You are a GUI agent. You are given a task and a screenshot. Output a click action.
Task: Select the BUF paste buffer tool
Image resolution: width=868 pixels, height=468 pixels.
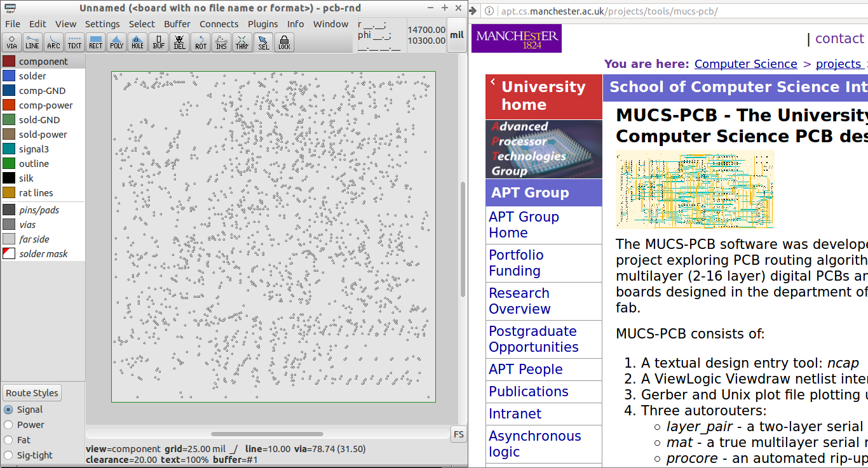pos(159,43)
